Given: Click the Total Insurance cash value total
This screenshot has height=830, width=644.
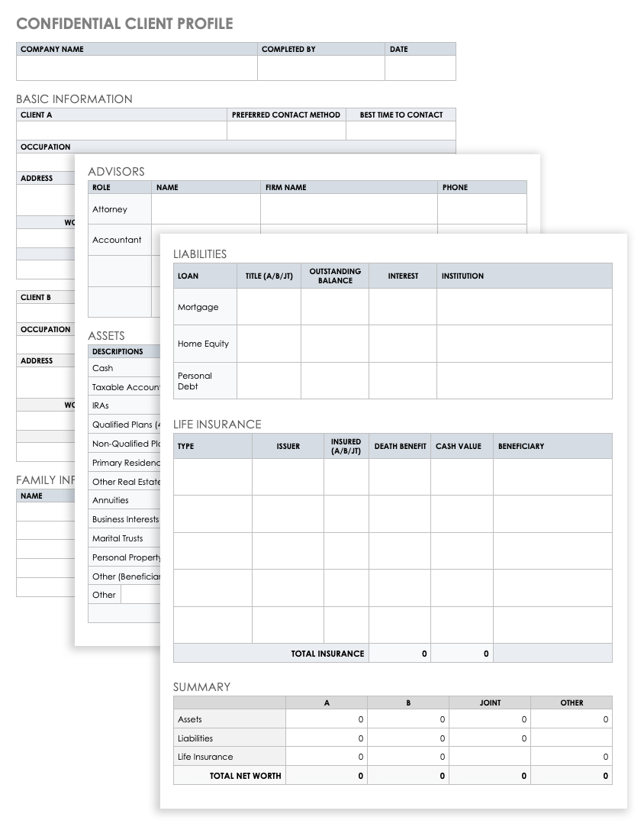Looking at the screenshot, I should pos(462,654).
